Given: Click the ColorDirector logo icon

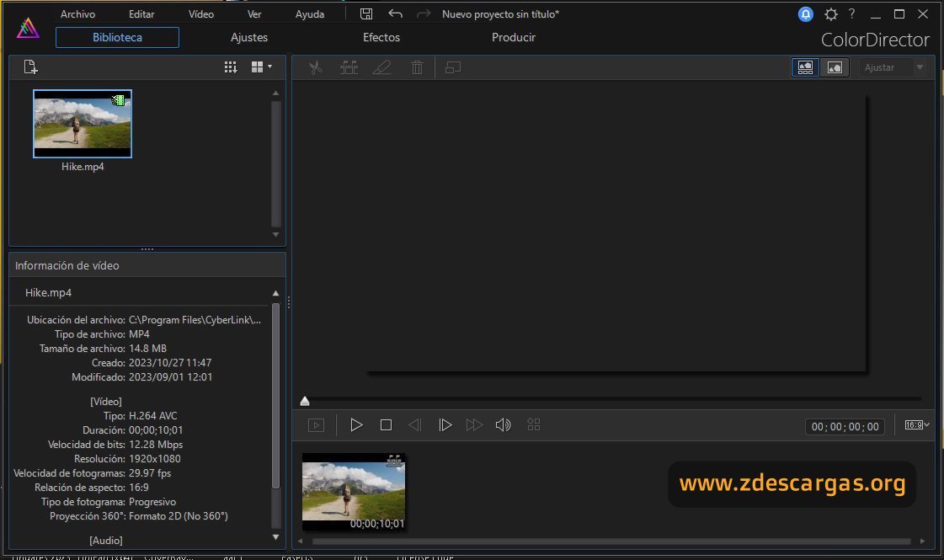Looking at the screenshot, I should click(x=28, y=29).
